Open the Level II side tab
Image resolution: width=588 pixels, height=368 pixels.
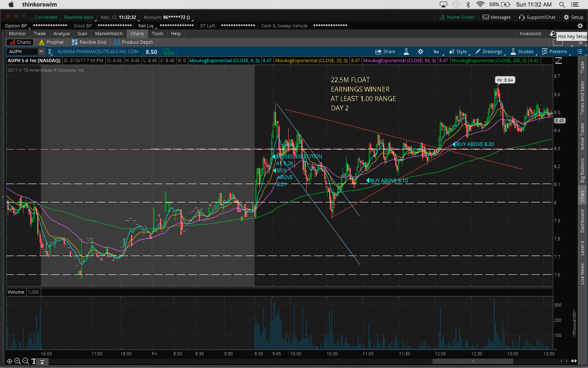(x=582, y=248)
